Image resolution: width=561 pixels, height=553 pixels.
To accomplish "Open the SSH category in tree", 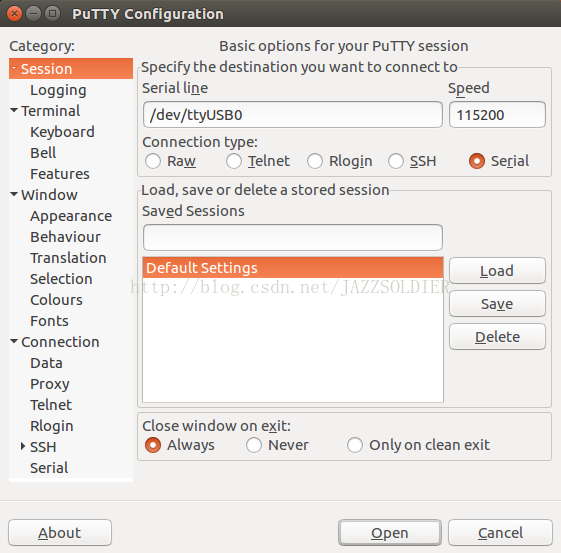I will (43, 447).
